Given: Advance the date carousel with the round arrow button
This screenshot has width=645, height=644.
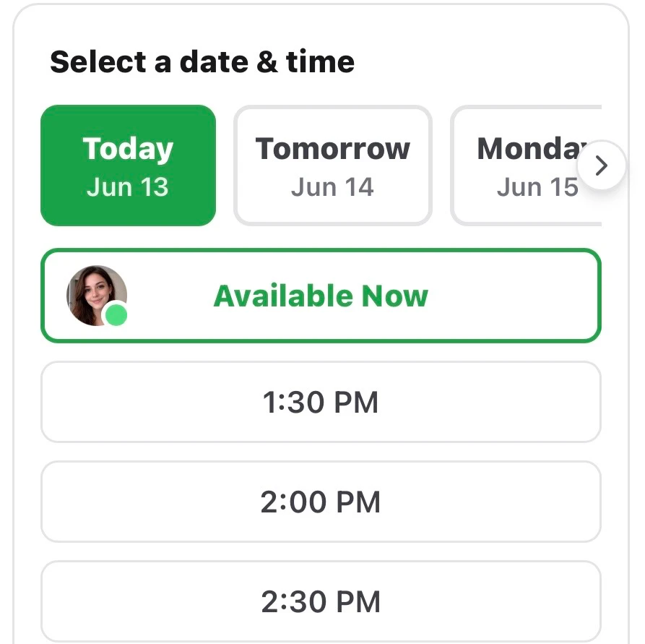Looking at the screenshot, I should tap(602, 166).
